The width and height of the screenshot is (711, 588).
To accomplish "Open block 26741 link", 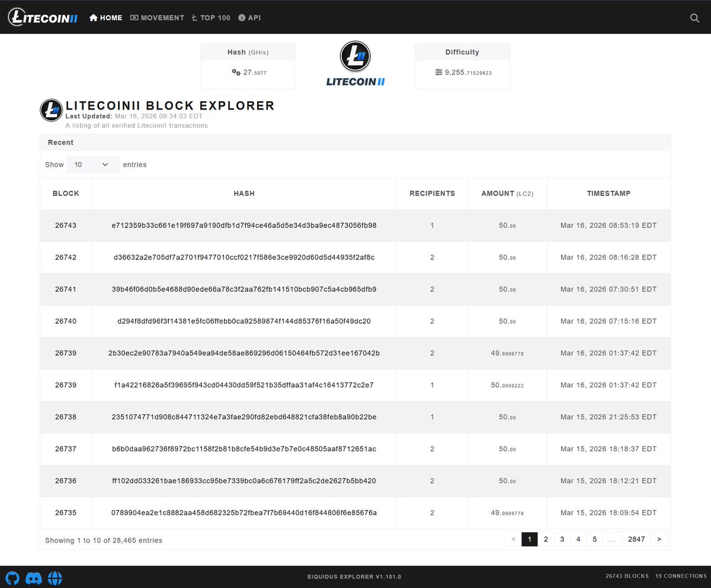I will tap(66, 290).
